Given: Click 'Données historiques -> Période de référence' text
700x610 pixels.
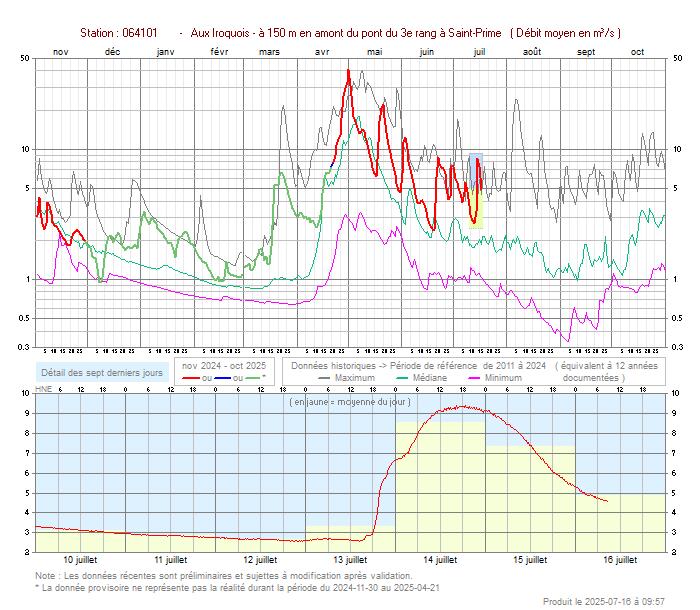Looking at the screenshot, I should coord(384,366).
